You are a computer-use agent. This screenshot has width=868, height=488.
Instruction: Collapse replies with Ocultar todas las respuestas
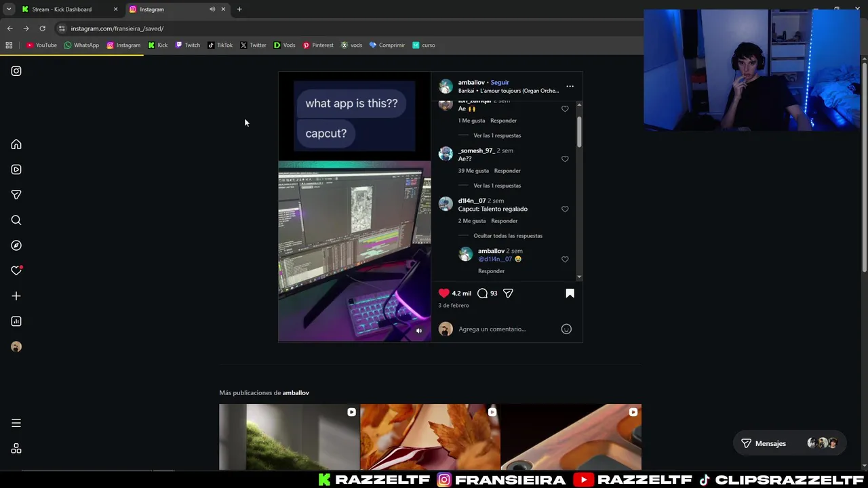[x=508, y=236]
